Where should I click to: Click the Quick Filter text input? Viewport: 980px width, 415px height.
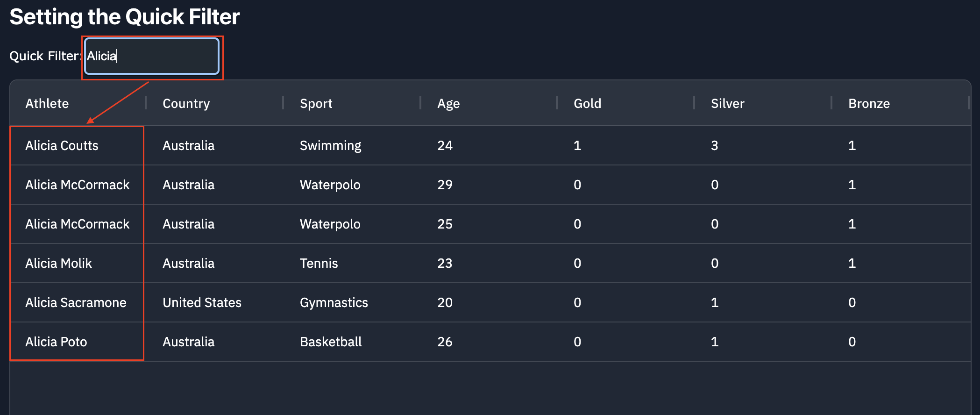click(x=152, y=56)
